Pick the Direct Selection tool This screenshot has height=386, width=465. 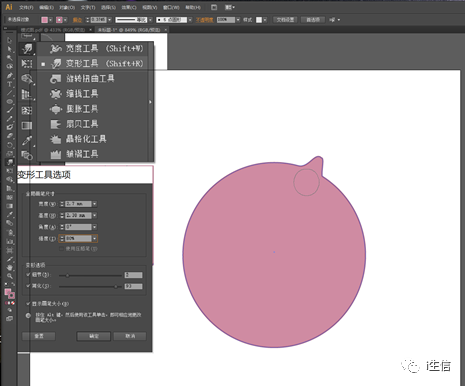[10, 49]
